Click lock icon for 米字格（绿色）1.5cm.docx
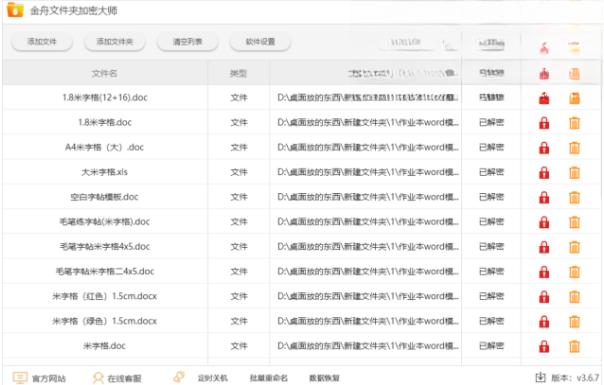The image size is (604, 385). pos(544,321)
